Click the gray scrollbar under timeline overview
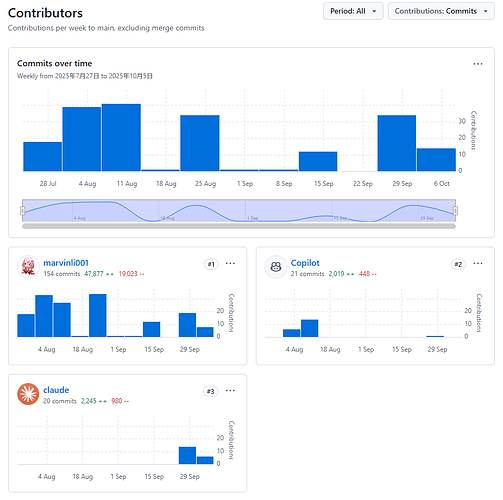 click(x=239, y=226)
